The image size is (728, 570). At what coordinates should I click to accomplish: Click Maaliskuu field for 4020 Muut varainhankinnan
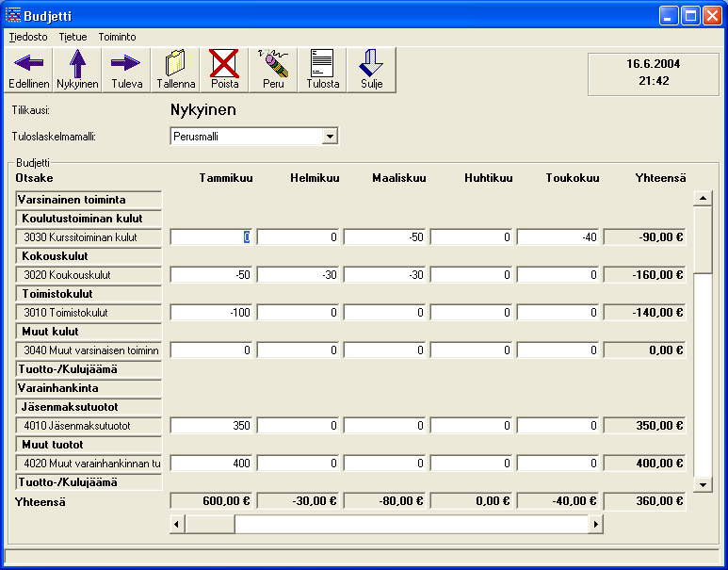pos(384,464)
